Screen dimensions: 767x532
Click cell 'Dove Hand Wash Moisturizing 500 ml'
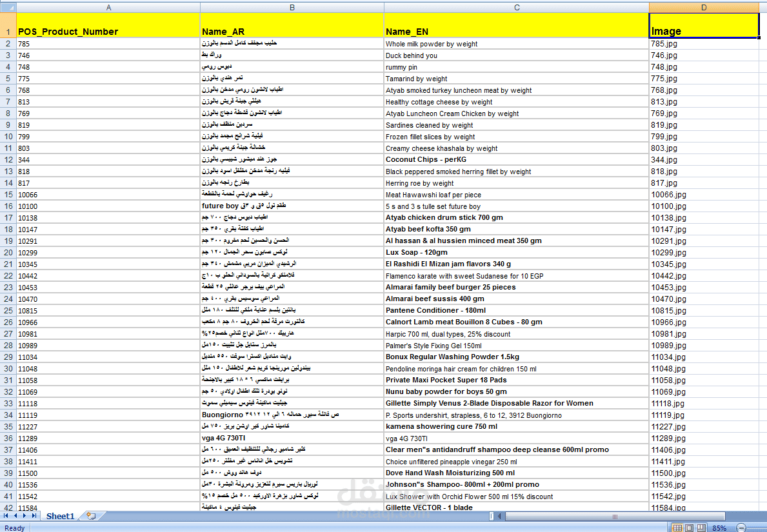[517, 473]
